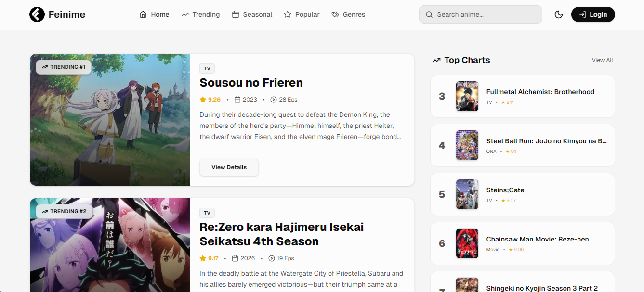
Task: Click the 9.17 star rating
Action: tap(209, 258)
